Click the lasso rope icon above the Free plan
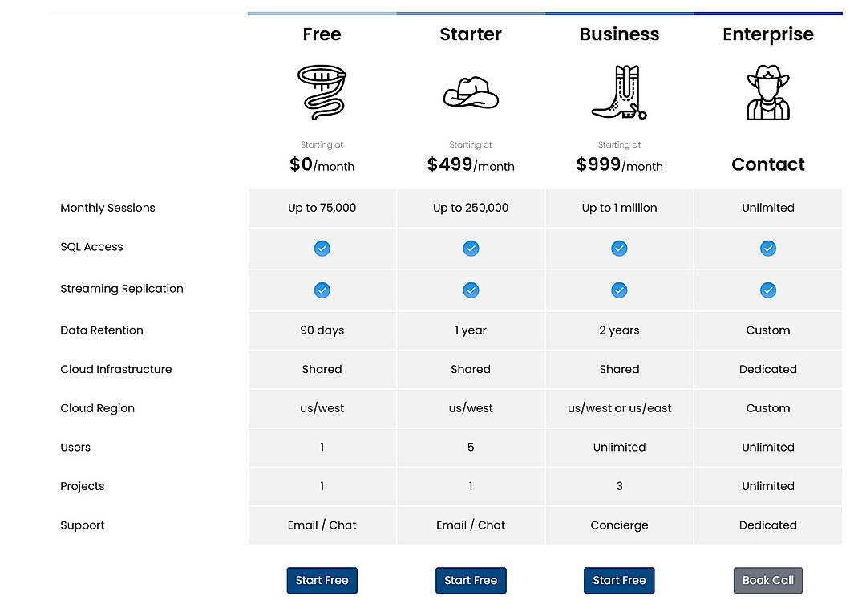Viewport: 858px width, 616px height. [322, 90]
